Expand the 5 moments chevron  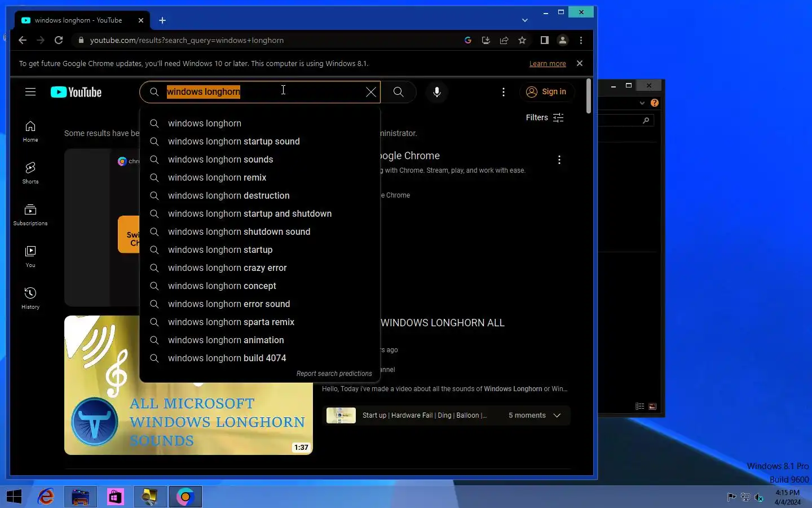click(557, 415)
